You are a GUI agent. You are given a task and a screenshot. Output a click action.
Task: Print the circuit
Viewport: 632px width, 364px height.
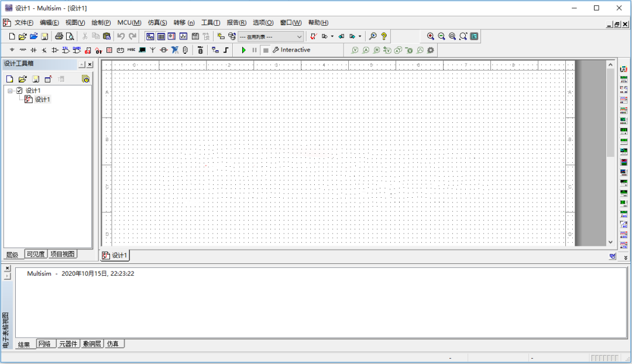click(x=59, y=36)
